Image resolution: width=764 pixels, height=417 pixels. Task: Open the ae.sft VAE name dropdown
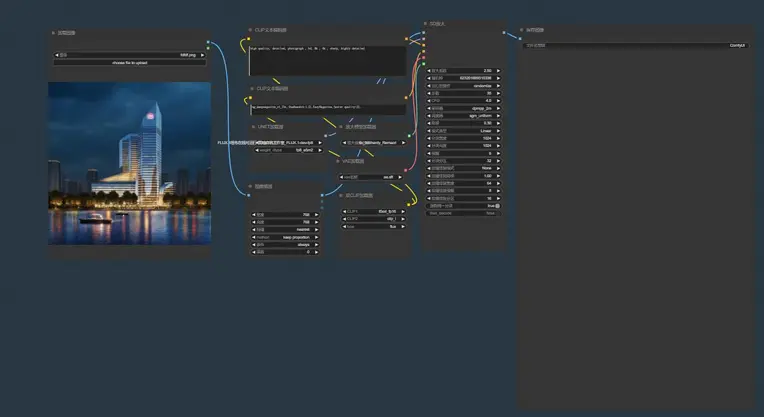pos(373,177)
